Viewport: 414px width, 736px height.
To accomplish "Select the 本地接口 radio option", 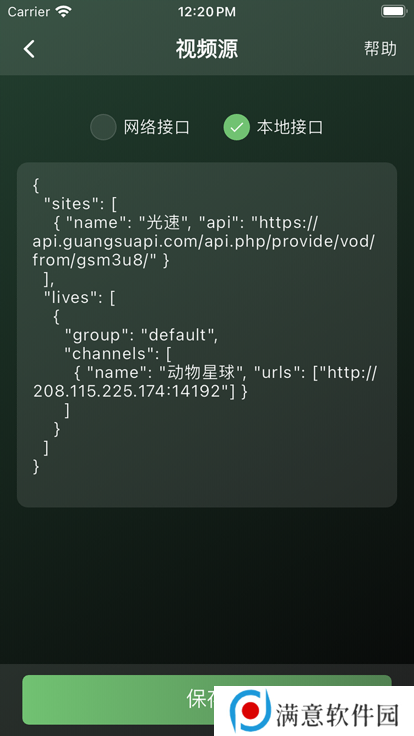I will (x=273, y=127).
